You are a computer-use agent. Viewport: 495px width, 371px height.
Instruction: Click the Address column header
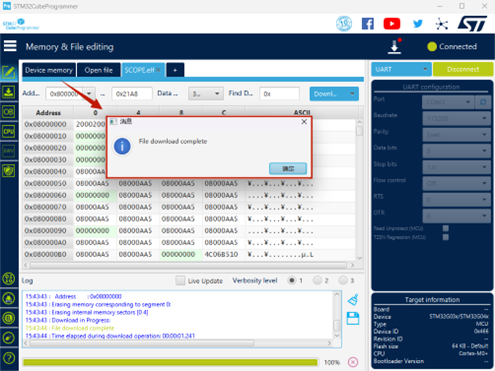[x=48, y=113]
